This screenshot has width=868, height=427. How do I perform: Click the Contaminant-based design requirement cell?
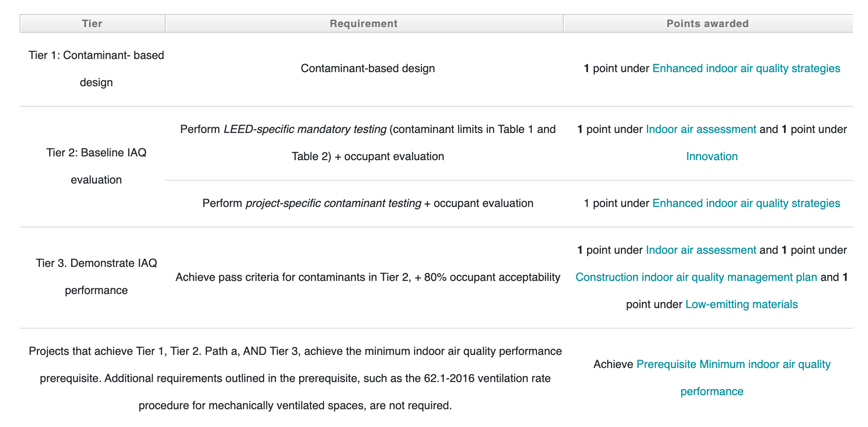(368, 68)
